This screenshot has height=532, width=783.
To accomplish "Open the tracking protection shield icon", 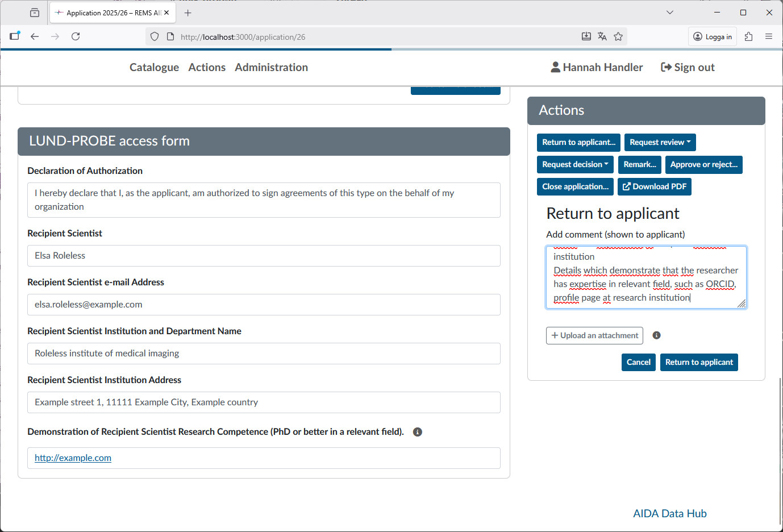I will 154,36.
